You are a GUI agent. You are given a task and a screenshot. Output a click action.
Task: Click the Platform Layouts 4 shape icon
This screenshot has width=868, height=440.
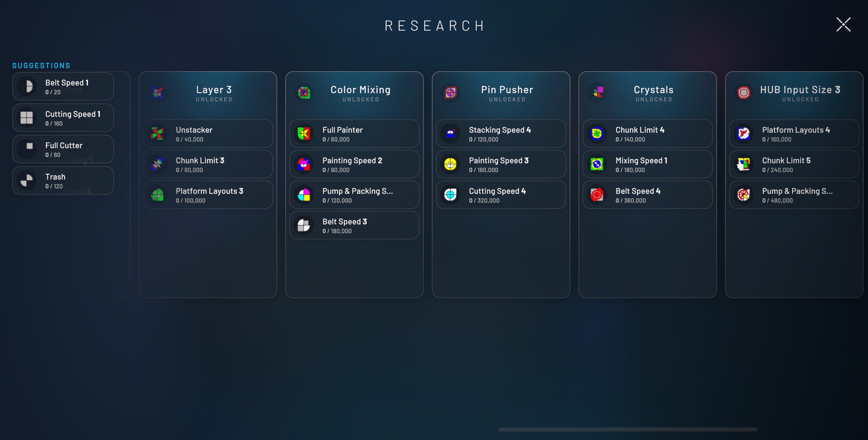744,134
